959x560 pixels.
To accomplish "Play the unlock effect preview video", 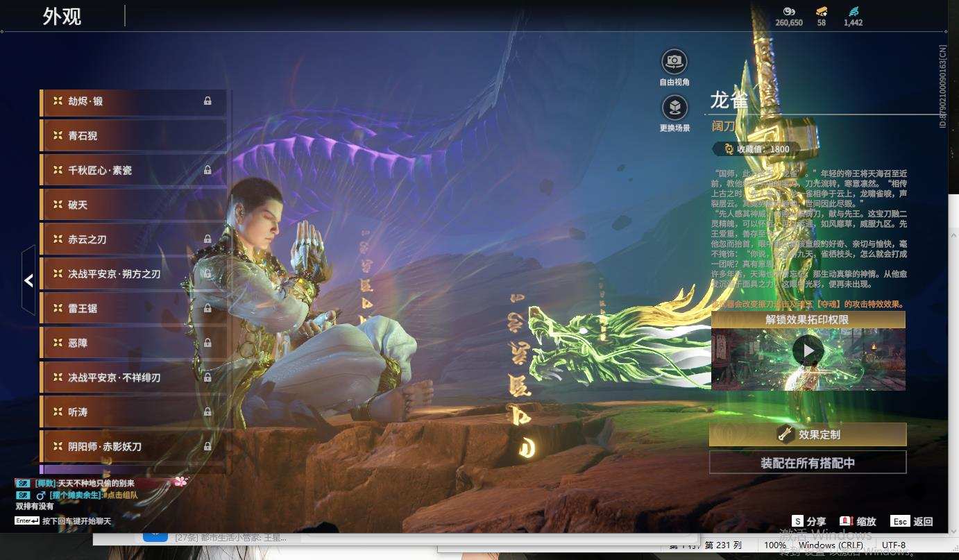I will pyautogui.click(x=808, y=351).
